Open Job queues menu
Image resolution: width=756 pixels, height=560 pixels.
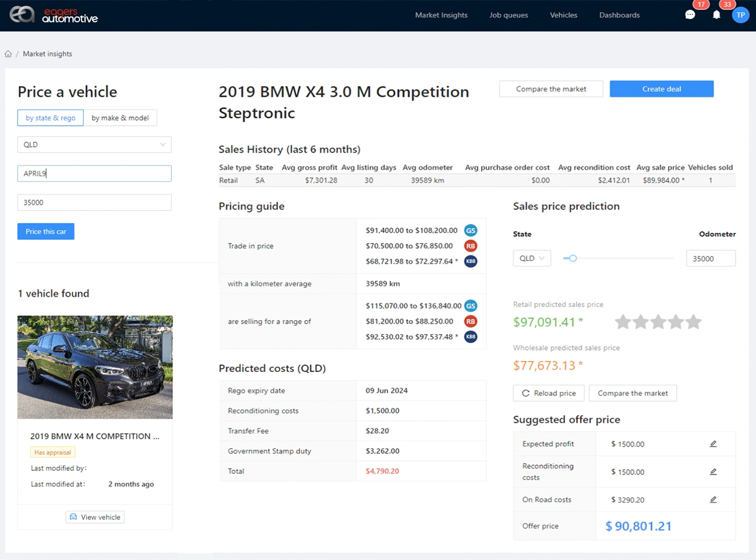(x=508, y=15)
